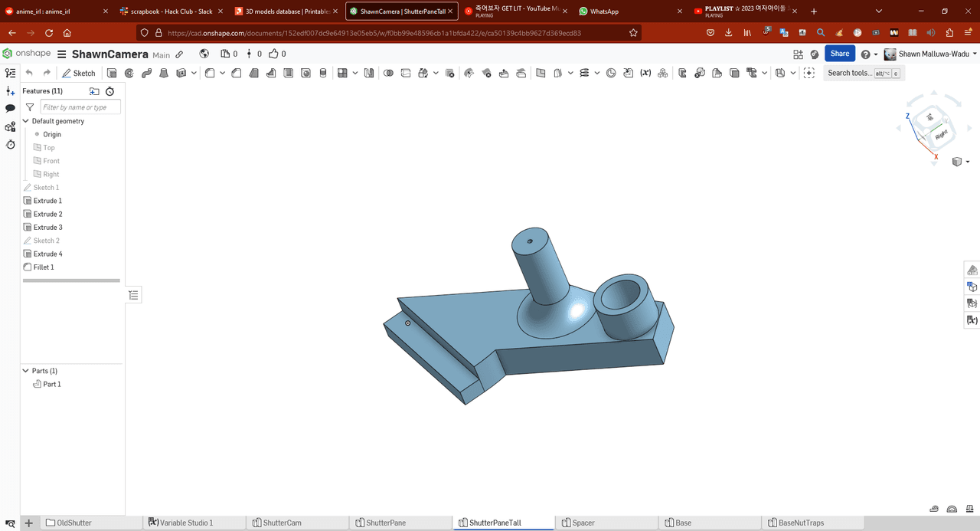Collapse the Default geometry group

pos(26,121)
